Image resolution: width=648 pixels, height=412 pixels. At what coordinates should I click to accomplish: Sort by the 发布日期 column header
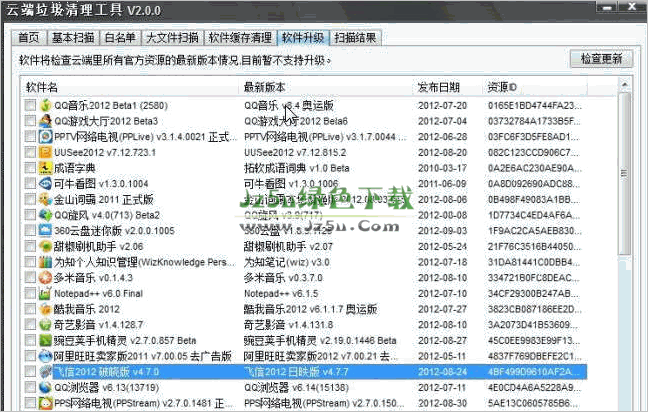point(448,87)
